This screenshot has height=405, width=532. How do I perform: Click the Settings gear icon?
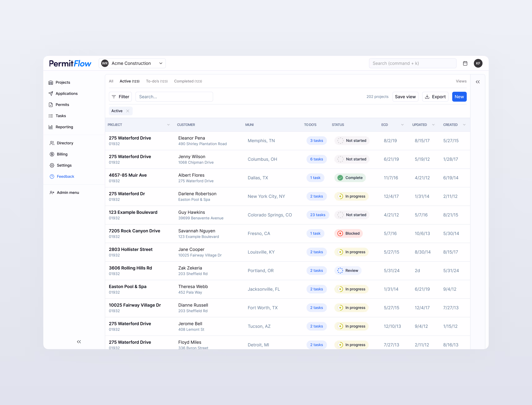coord(52,165)
